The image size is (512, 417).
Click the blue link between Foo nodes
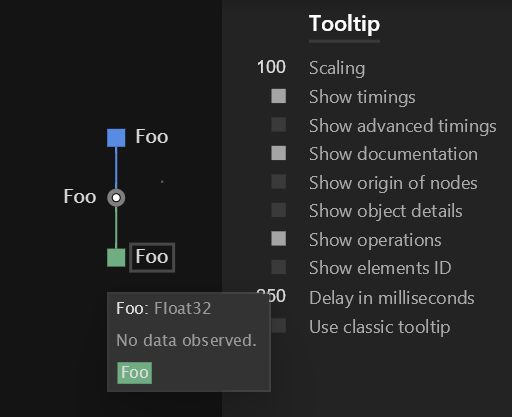[x=116, y=168]
